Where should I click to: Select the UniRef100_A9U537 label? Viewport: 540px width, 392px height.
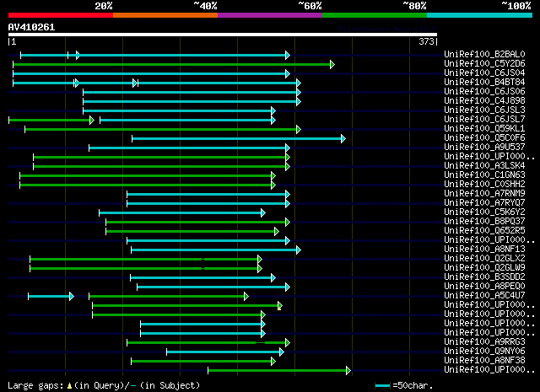tap(484, 148)
